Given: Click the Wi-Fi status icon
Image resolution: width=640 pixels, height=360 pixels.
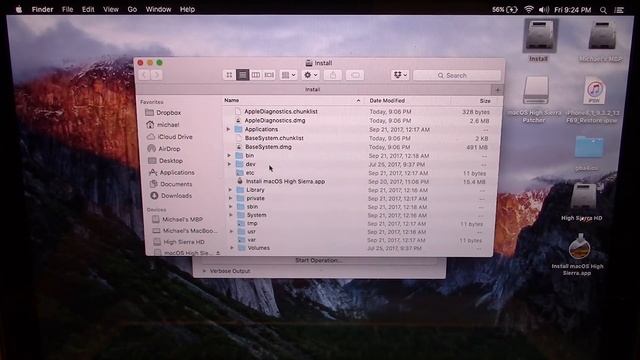Looking at the screenshot, I should (x=529, y=9).
